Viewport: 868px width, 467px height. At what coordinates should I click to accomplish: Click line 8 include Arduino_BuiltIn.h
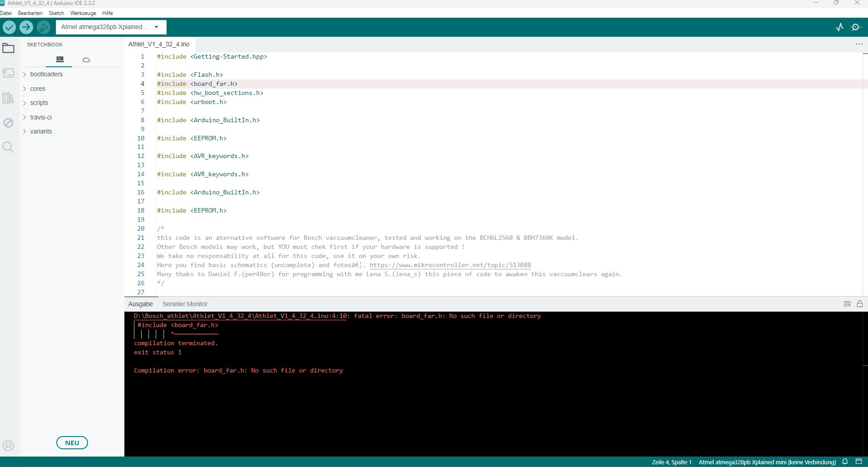208,120
